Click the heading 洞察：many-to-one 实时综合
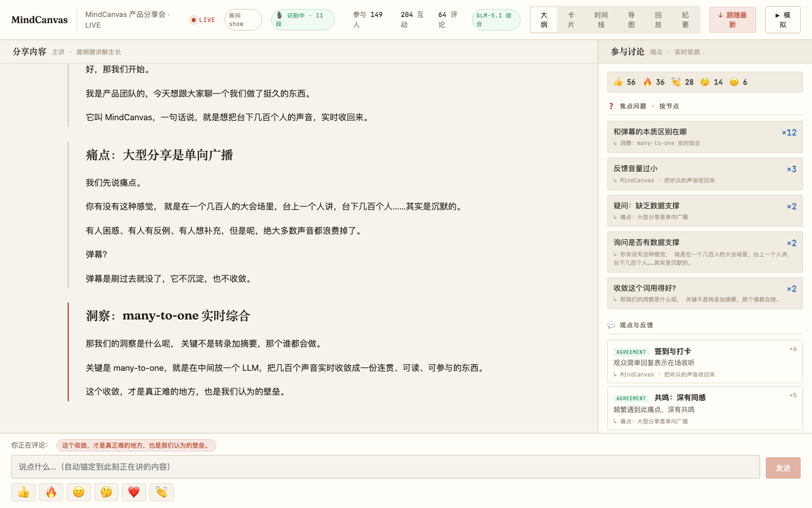The width and height of the screenshot is (812, 508). pyautogui.click(x=168, y=316)
